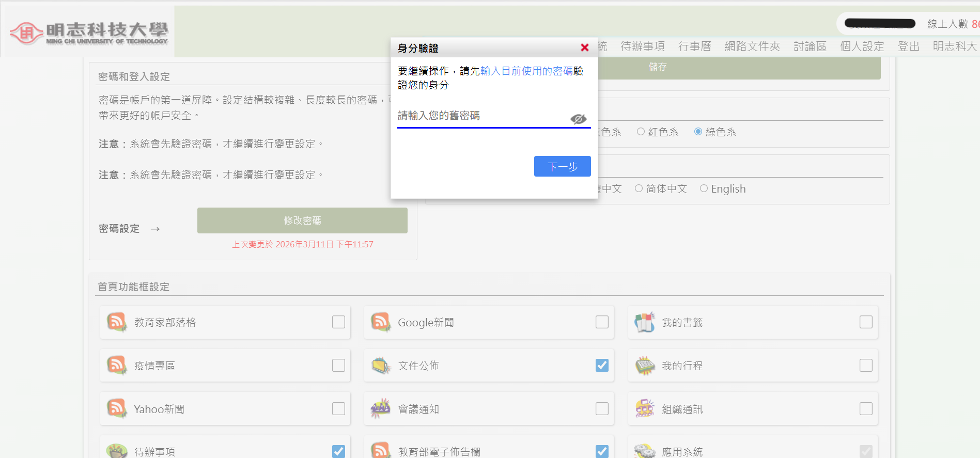Click the RSS icon beside 教育家部落格

click(117, 322)
